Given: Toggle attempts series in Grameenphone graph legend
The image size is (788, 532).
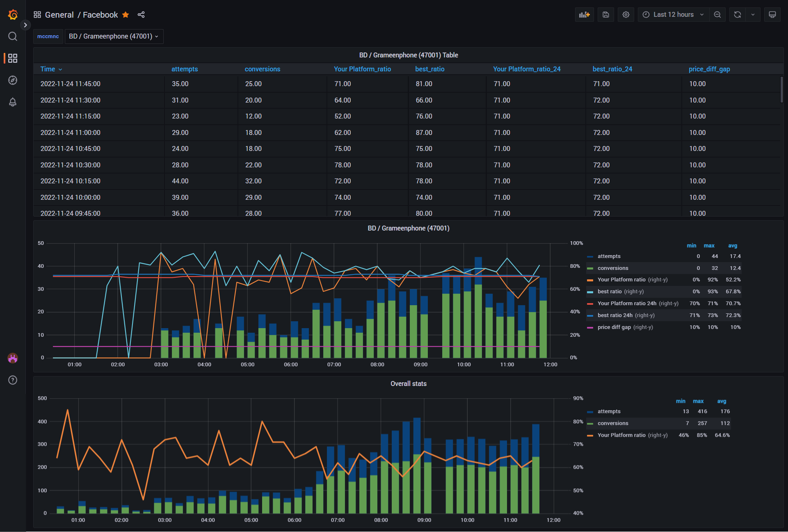Looking at the screenshot, I should [609, 256].
